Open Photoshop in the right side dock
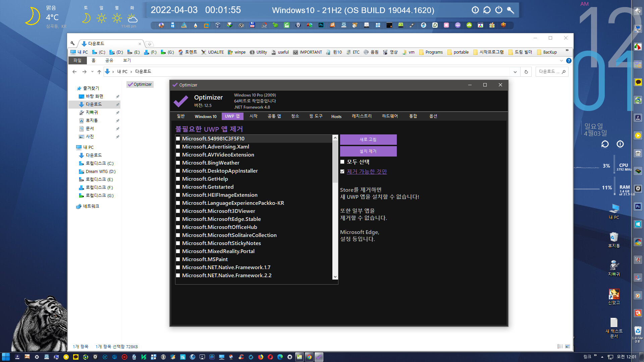 click(638, 206)
